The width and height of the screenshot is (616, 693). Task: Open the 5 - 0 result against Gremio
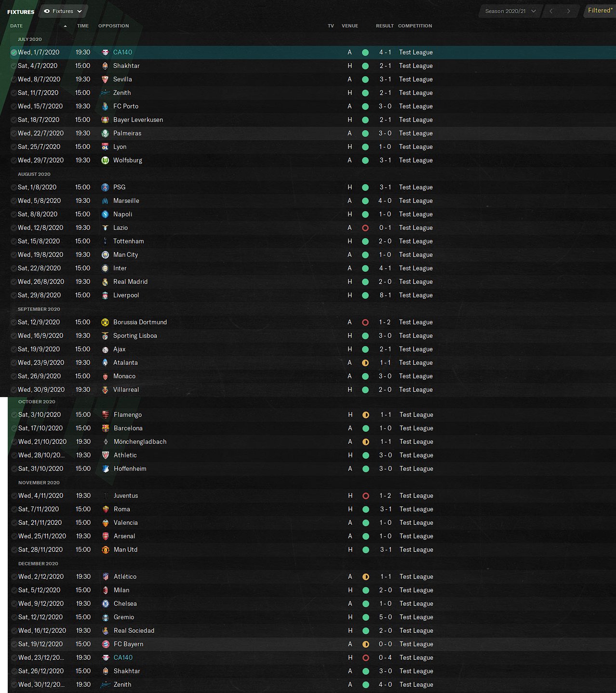(x=386, y=617)
